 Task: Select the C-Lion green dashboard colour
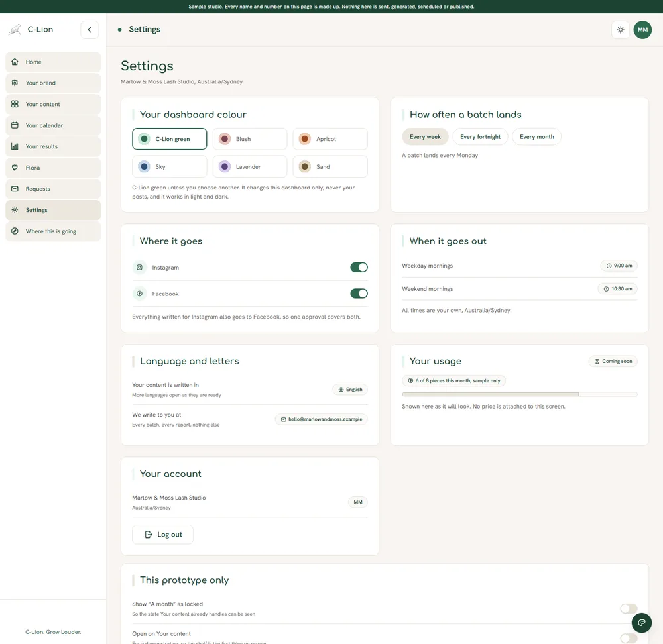pyautogui.click(x=170, y=139)
